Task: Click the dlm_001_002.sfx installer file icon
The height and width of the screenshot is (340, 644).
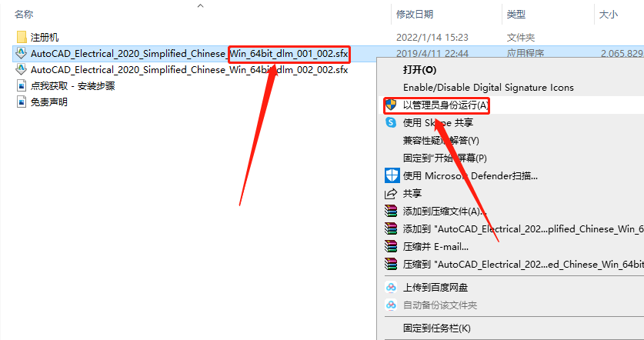Action: (x=22, y=53)
